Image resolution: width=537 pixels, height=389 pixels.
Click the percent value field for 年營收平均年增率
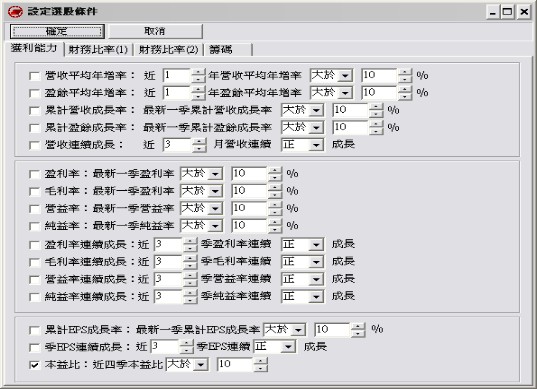tap(379, 75)
